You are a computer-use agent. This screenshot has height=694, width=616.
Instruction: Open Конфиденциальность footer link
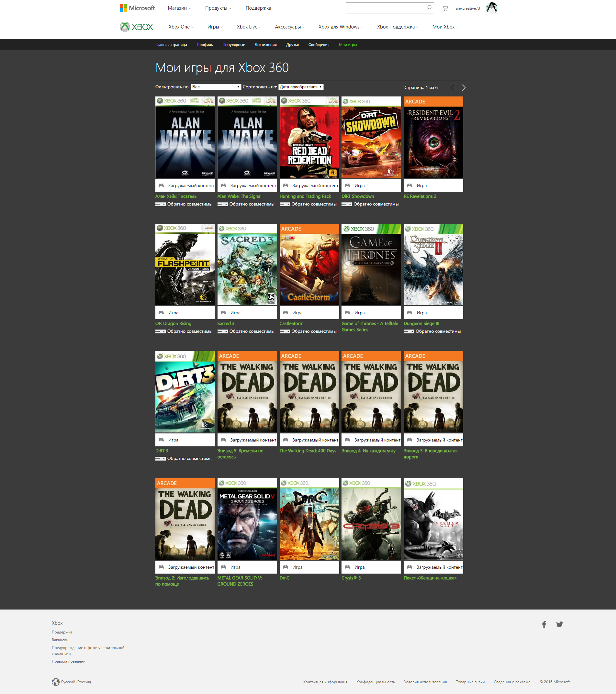tap(375, 682)
